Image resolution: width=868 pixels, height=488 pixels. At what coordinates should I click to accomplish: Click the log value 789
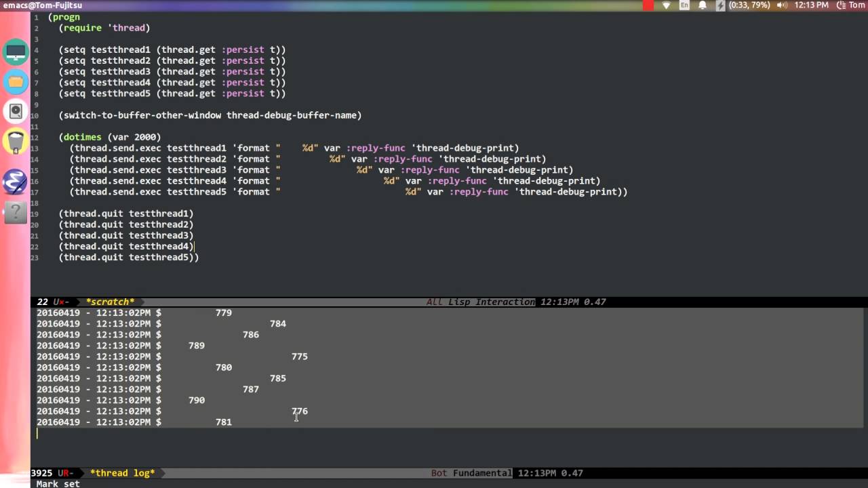coord(197,346)
